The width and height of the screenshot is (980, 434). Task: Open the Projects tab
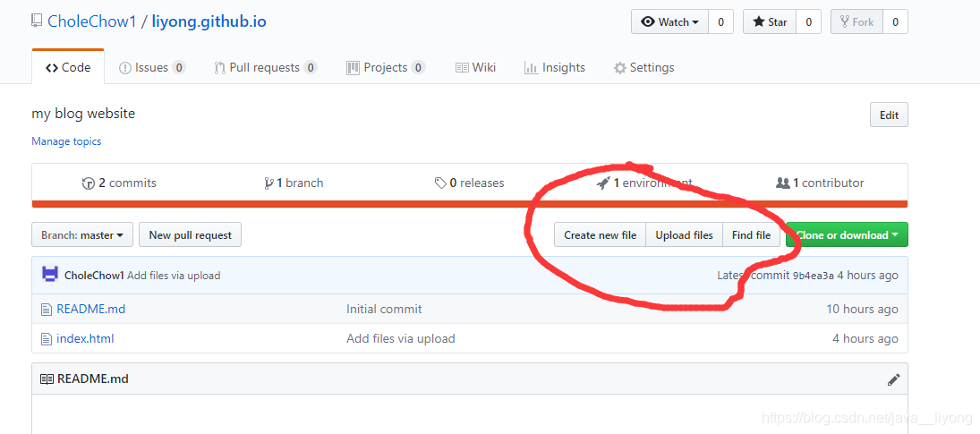tap(387, 67)
